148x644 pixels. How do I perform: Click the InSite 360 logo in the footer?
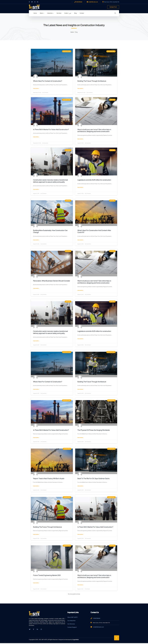[x=34, y=613]
